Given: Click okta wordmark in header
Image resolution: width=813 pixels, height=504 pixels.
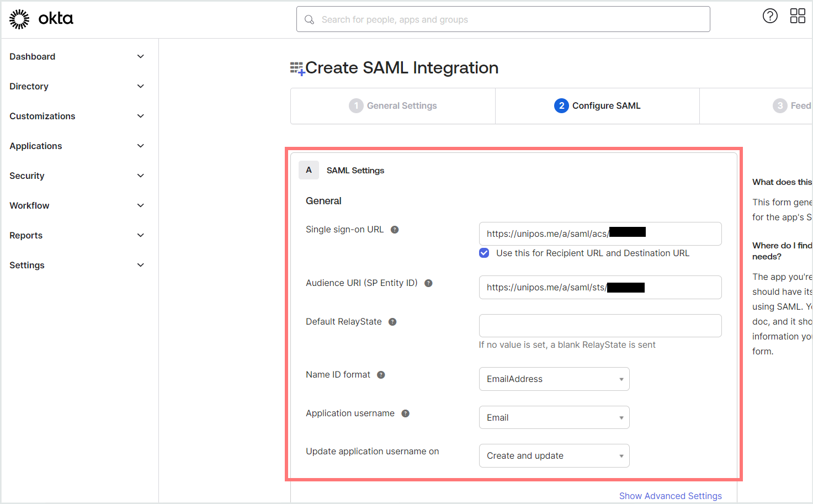Looking at the screenshot, I should click(56, 19).
